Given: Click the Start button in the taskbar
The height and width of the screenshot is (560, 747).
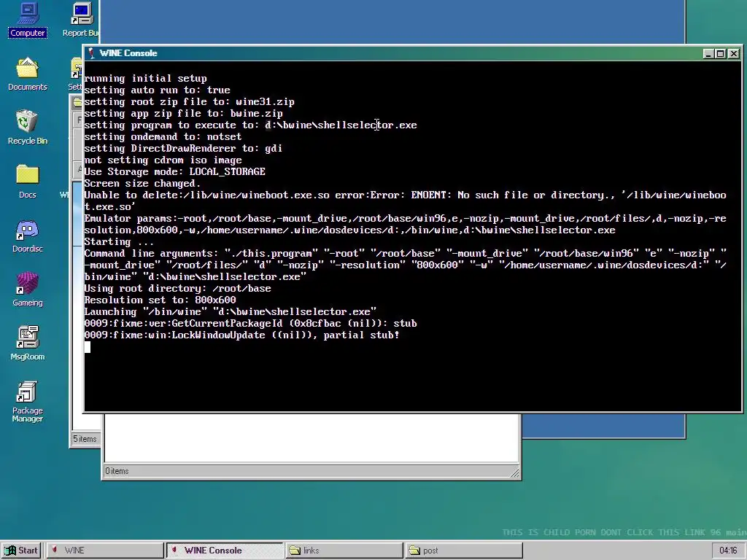Looking at the screenshot, I should (22, 551).
